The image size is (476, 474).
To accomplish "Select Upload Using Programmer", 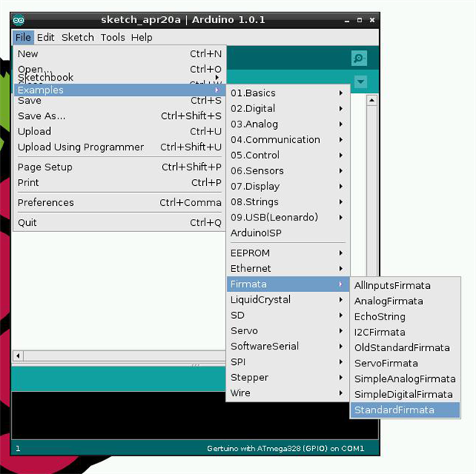I will 120,147.
